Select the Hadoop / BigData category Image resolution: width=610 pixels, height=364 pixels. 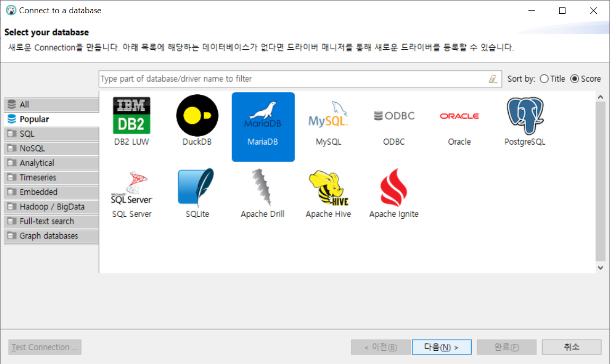pyautogui.click(x=51, y=207)
